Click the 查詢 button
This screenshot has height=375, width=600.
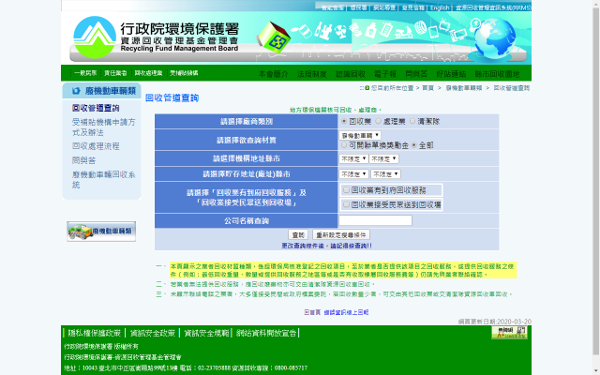(298, 235)
